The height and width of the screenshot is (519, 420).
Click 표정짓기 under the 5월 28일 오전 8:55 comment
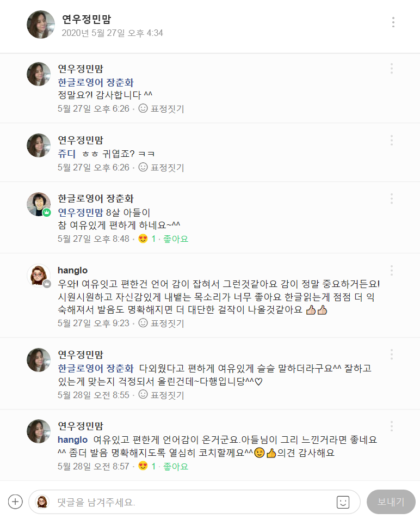(x=162, y=395)
